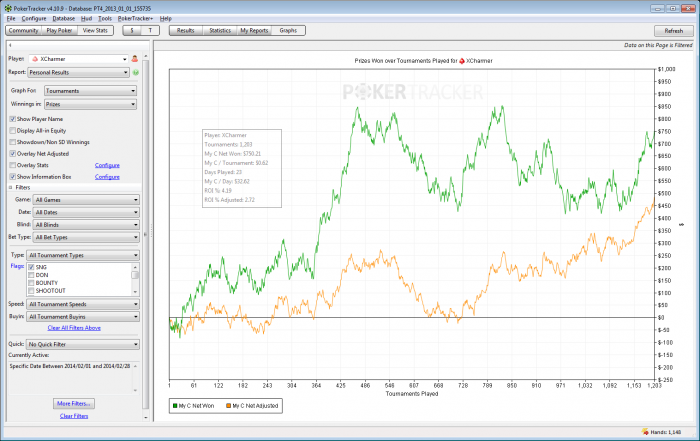
Task: Click the Flags link label
Action: 17,266
